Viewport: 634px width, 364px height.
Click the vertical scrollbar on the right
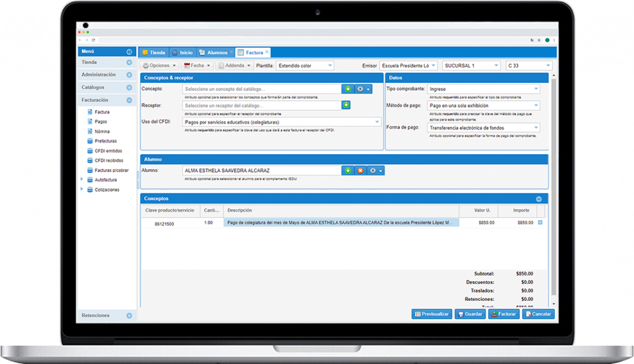tap(554, 186)
